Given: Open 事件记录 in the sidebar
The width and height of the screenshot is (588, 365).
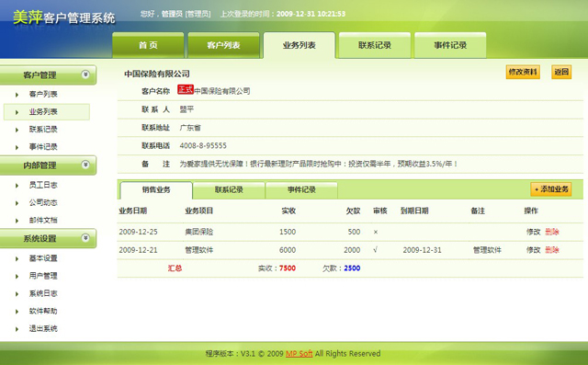Looking at the screenshot, I should [x=43, y=147].
